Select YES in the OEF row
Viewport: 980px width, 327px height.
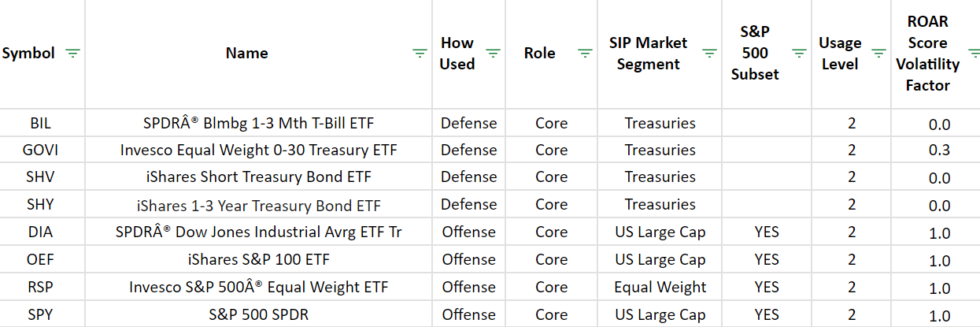coord(767,259)
